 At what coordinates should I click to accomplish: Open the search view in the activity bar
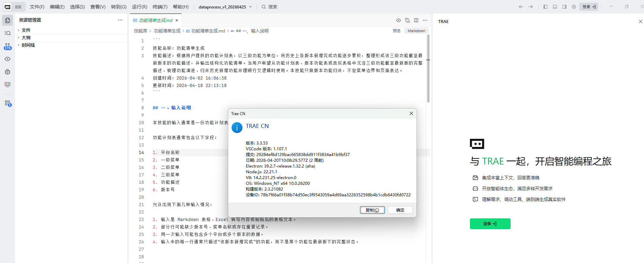point(7,33)
